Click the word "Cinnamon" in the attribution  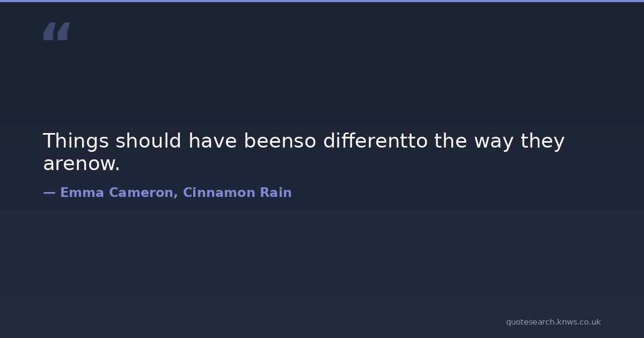point(218,193)
